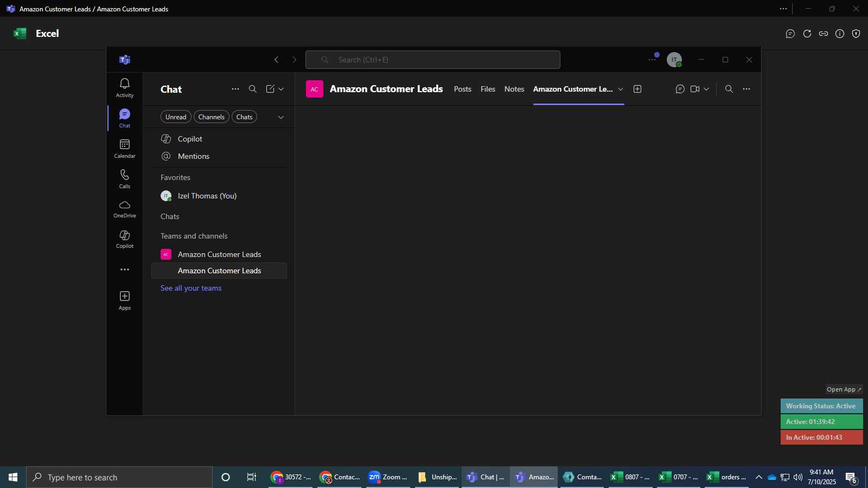The height and width of the screenshot is (488, 868).
Task: Filter list by Chats
Action: pyautogui.click(x=245, y=117)
